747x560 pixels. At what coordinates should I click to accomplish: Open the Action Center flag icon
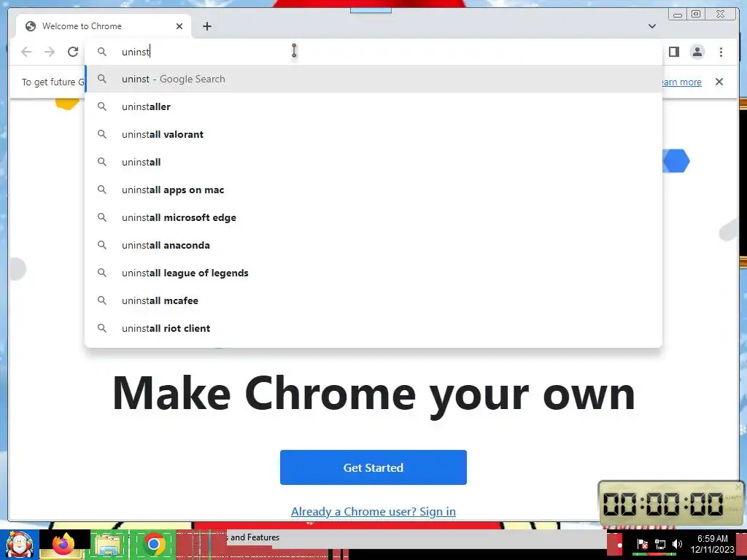coord(642,544)
